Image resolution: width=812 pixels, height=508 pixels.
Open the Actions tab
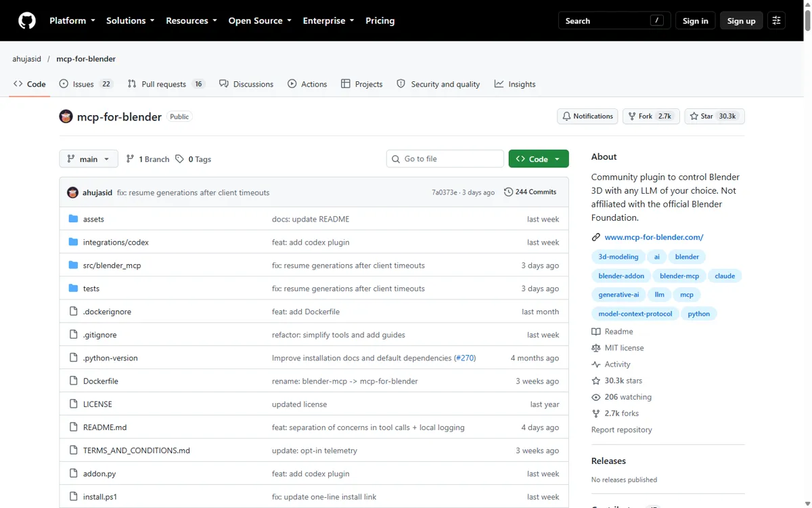pos(307,84)
